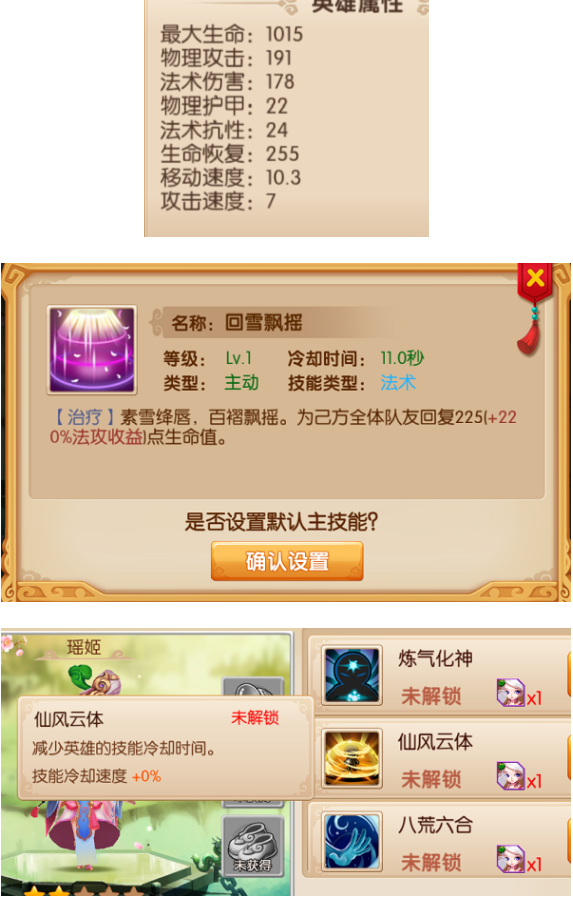Click the hero portrait beside 八荒六合

tap(511, 859)
